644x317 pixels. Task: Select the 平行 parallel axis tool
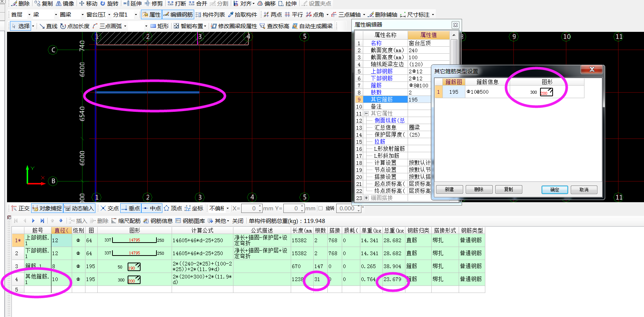(294, 14)
